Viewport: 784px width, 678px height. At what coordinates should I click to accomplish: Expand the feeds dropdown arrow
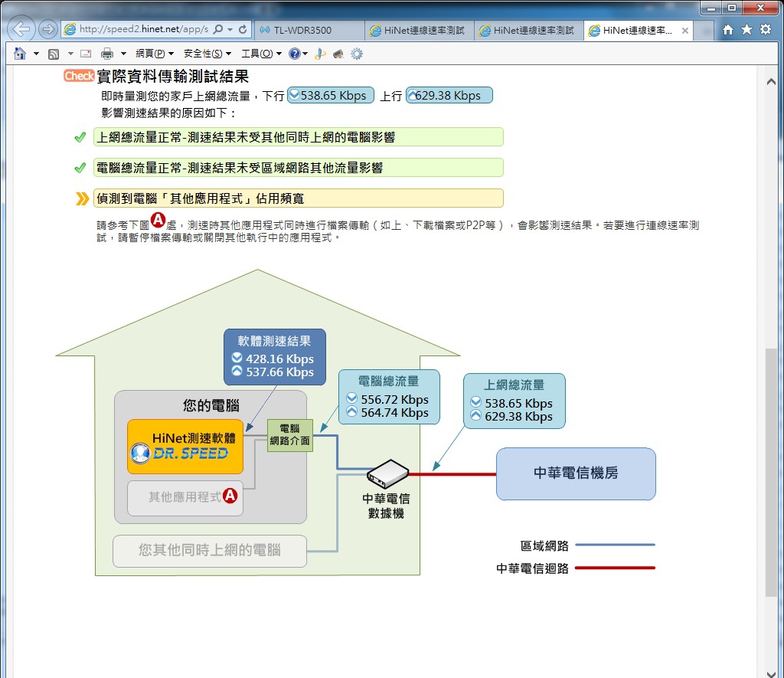click(70, 54)
